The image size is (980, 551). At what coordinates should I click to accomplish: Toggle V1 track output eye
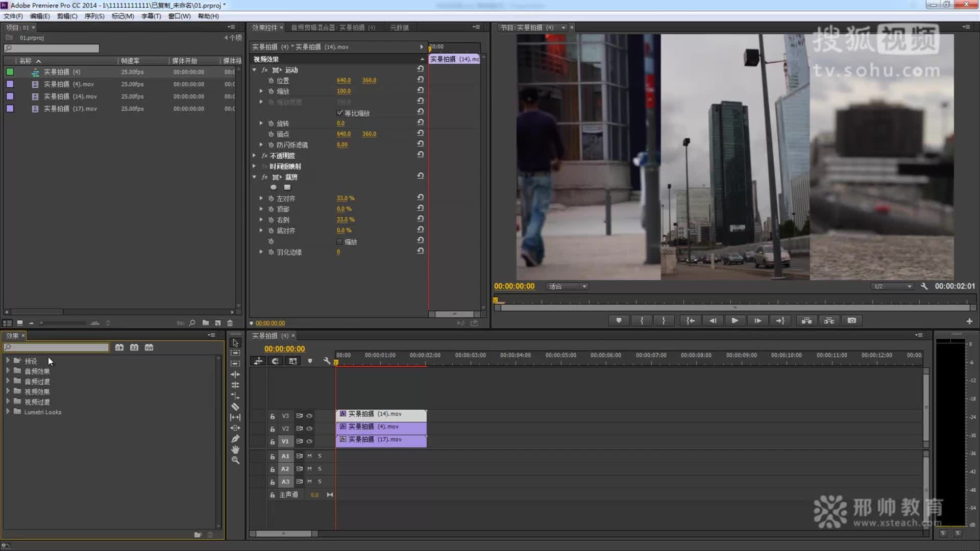pos(309,441)
